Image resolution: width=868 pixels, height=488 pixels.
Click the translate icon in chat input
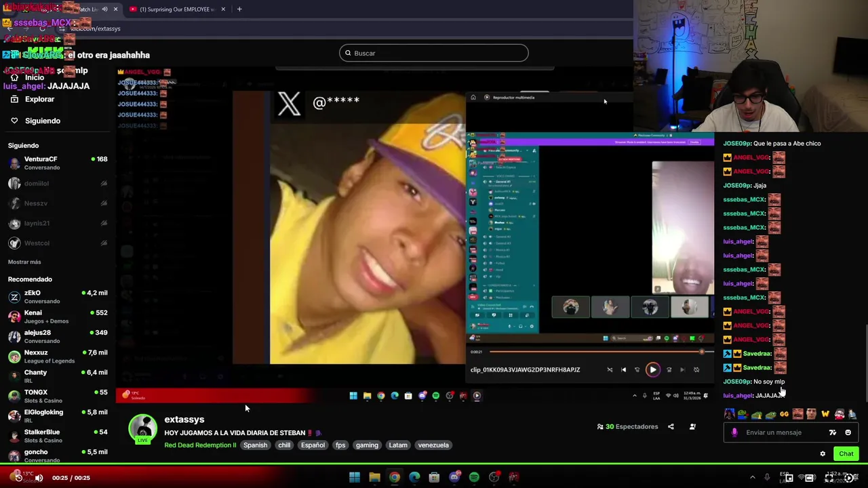833,432
